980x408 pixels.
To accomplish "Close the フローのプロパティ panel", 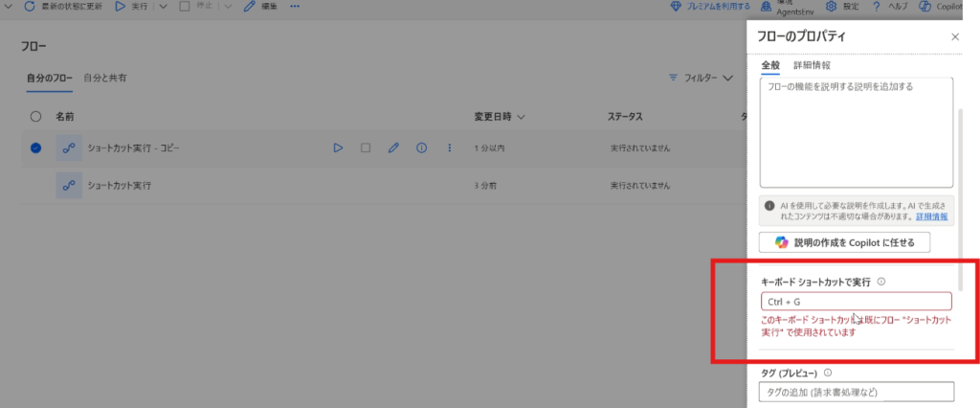I will click(954, 36).
